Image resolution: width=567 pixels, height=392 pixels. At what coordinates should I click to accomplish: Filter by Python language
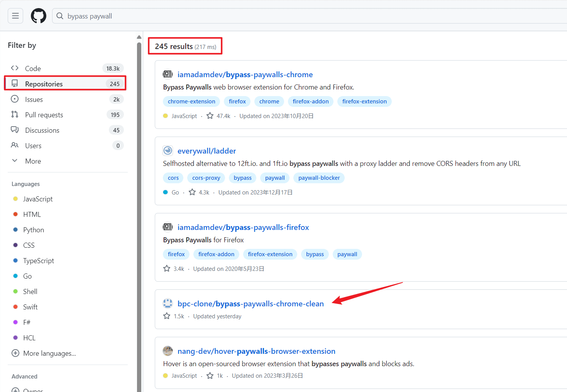[x=33, y=230]
